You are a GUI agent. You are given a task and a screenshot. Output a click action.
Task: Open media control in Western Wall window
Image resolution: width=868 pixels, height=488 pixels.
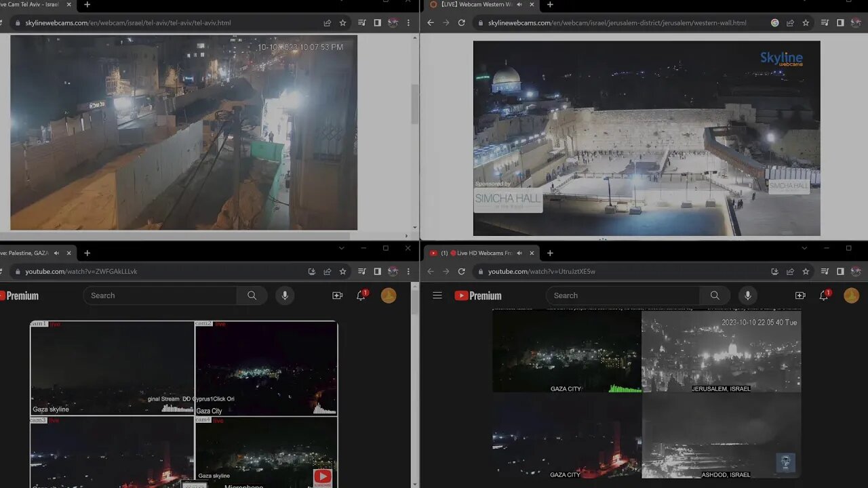click(825, 23)
